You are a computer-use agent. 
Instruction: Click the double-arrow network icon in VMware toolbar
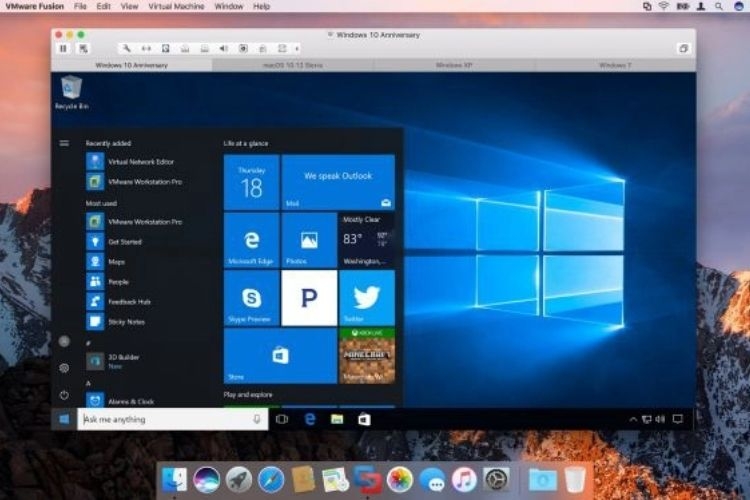point(146,48)
